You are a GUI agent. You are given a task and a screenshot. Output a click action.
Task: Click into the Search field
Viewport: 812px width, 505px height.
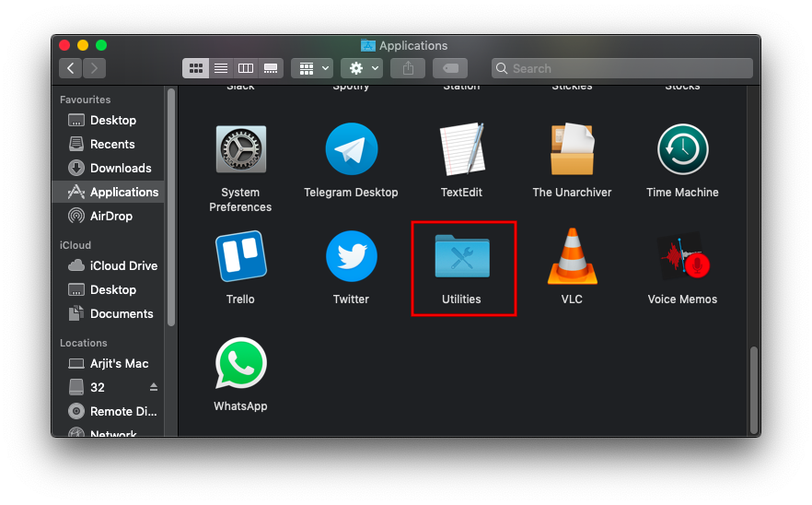[x=622, y=68]
